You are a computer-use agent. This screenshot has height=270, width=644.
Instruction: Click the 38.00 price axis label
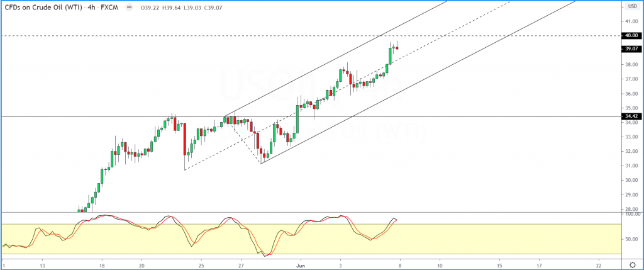pyautogui.click(x=631, y=65)
